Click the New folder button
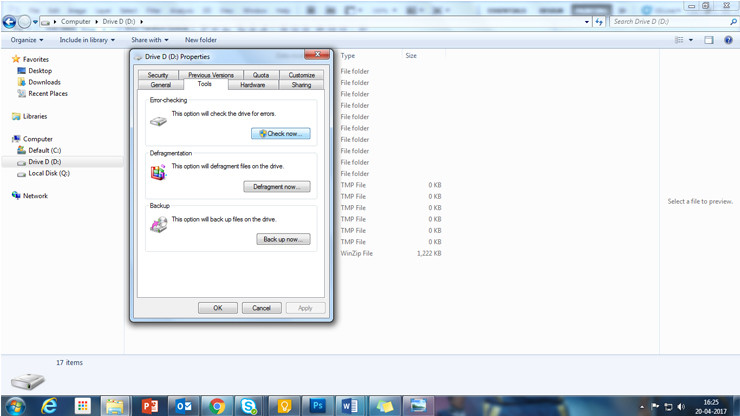Viewport: 740px width, 416px height. point(201,40)
